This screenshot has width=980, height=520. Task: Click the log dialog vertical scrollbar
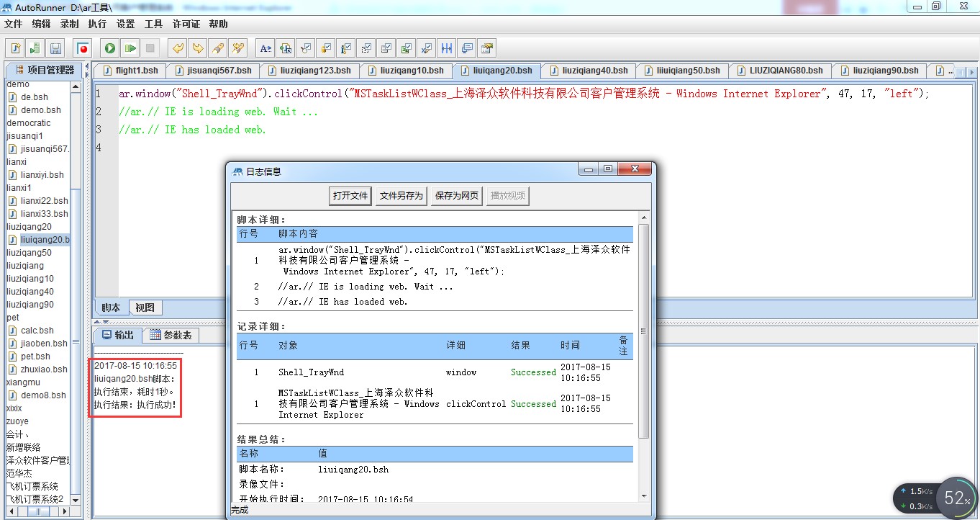click(643, 331)
